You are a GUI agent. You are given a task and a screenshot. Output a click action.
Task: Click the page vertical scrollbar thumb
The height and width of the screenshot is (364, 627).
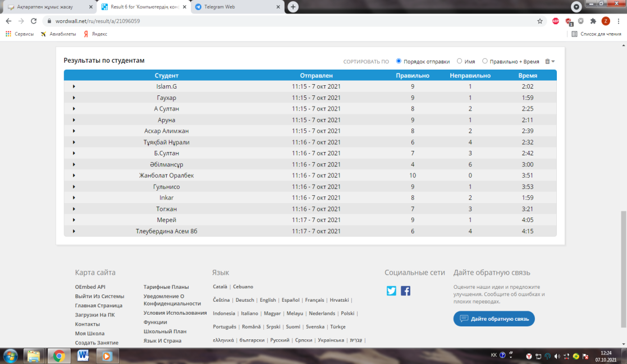tap(624, 270)
